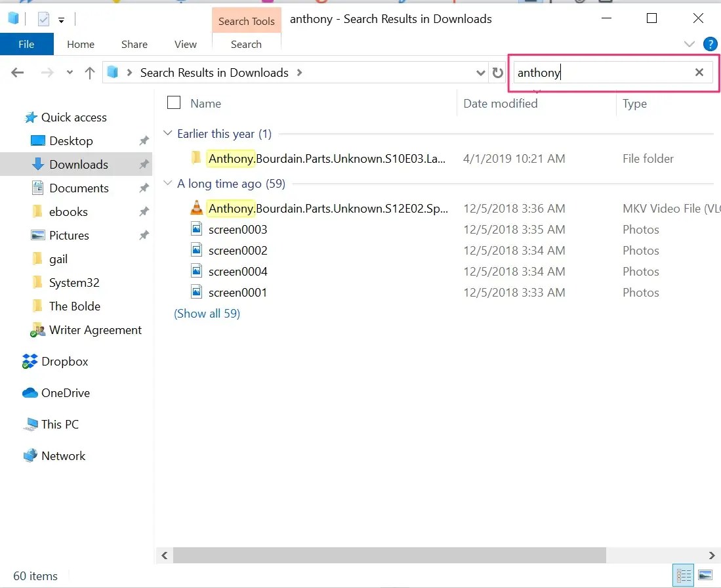Click the Dropbox icon in navigation pane
Image resolution: width=721 pixels, height=588 pixels.
click(30, 361)
